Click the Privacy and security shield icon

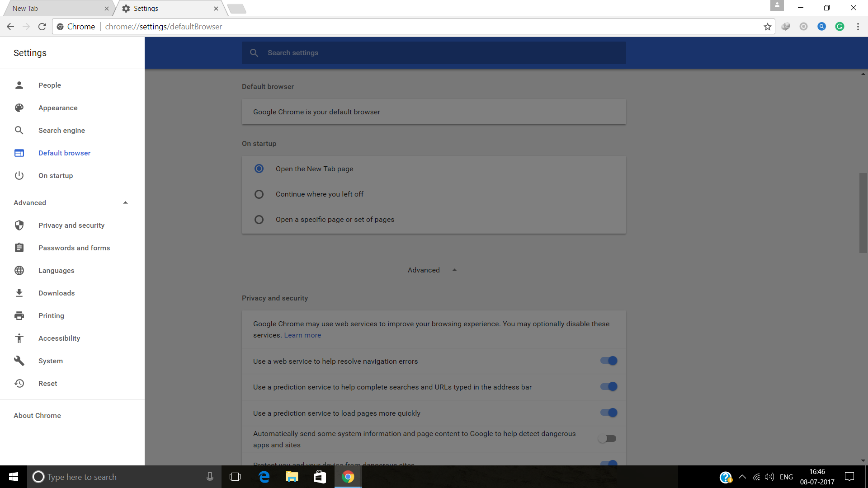[x=19, y=225]
